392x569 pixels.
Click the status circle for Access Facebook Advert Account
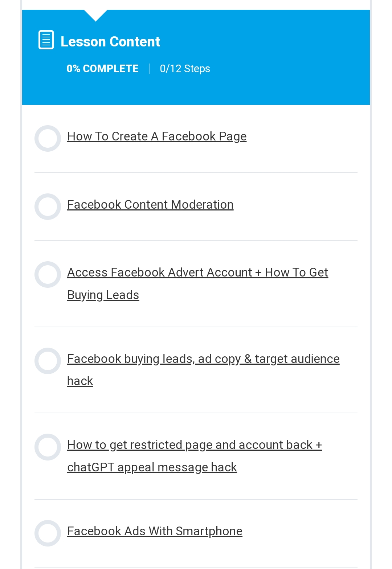click(x=48, y=274)
